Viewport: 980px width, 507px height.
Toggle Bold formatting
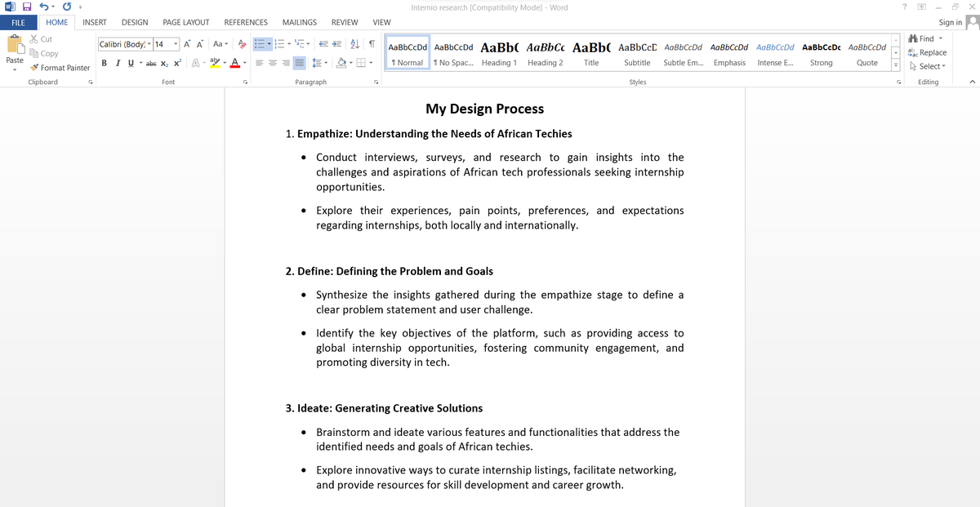[105, 62]
